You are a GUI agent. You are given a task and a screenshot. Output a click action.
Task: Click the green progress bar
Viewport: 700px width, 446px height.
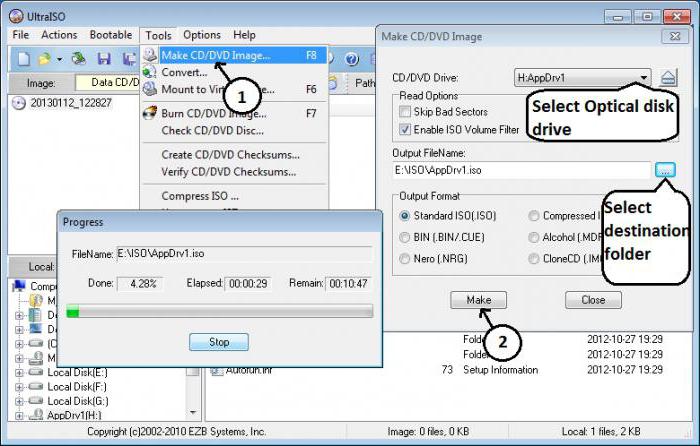[x=219, y=311]
